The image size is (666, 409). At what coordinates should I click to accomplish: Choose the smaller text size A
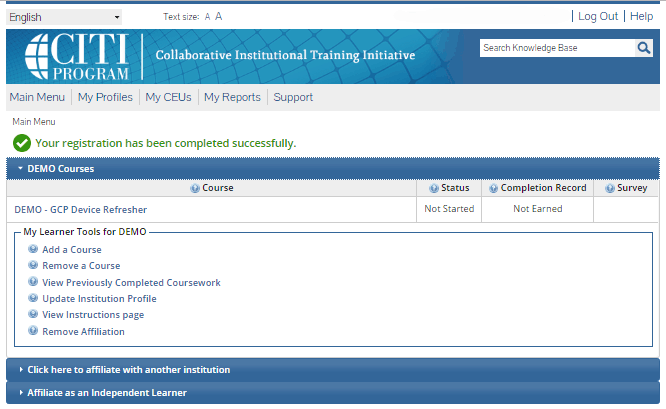pos(207,17)
